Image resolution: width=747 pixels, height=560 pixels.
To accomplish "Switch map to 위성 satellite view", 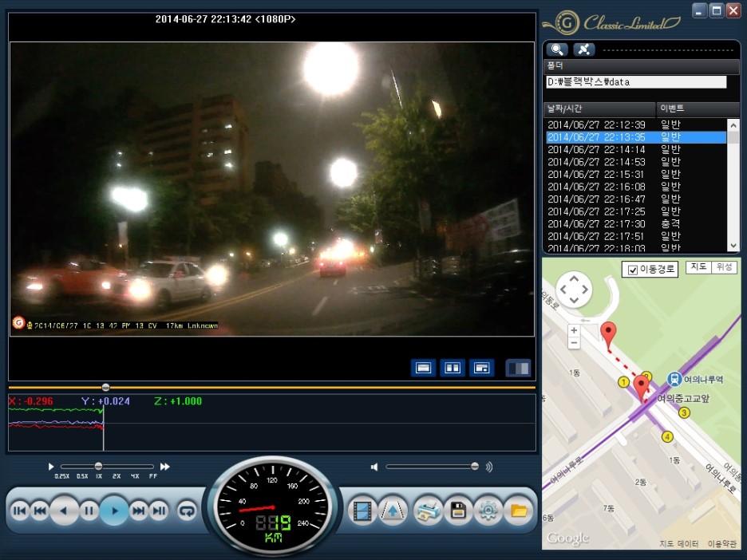I will [725, 267].
